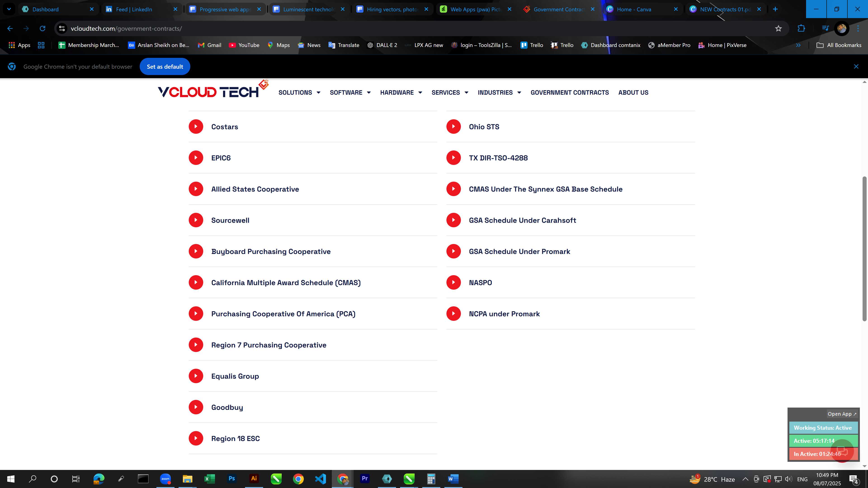Open the Translate bookmark
Viewport: 868px width, 488px height.
[x=344, y=45]
